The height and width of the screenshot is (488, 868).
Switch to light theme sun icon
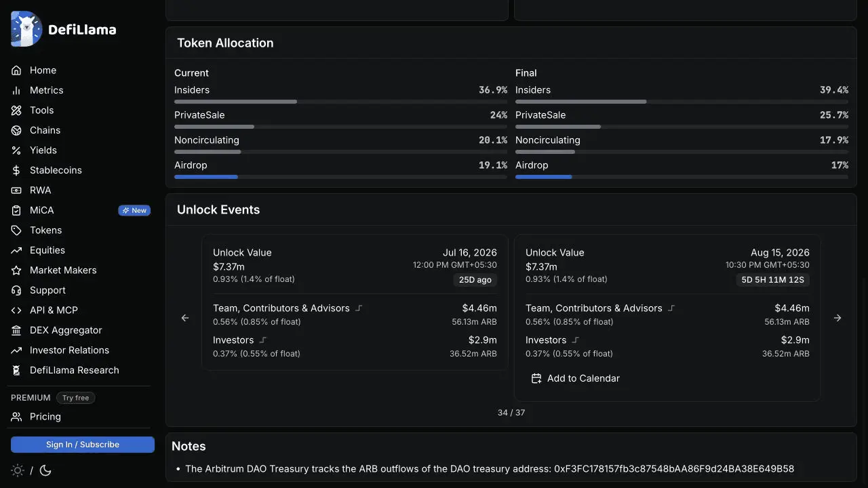[18, 470]
